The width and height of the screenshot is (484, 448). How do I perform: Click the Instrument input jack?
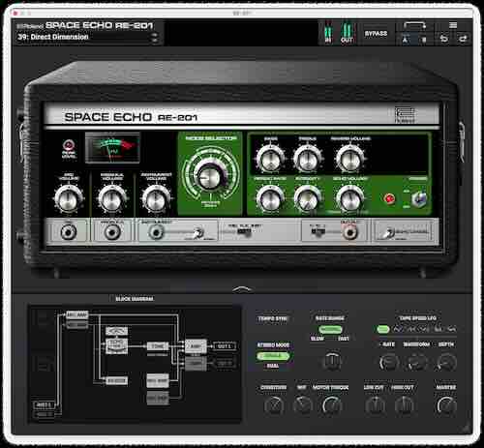(x=156, y=232)
